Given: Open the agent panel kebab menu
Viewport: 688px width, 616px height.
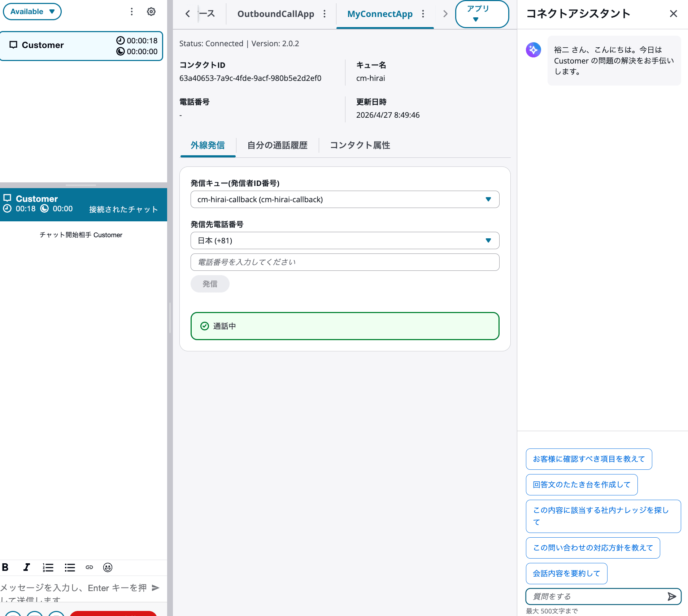Looking at the screenshot, I should pos(131,12).
